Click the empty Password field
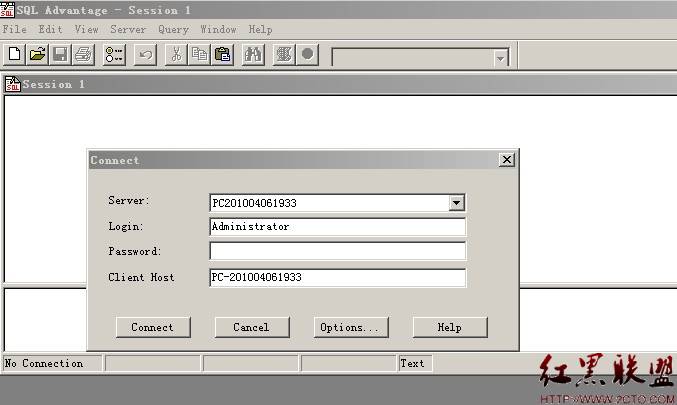The image size is (677, 405). click(338, 251)
